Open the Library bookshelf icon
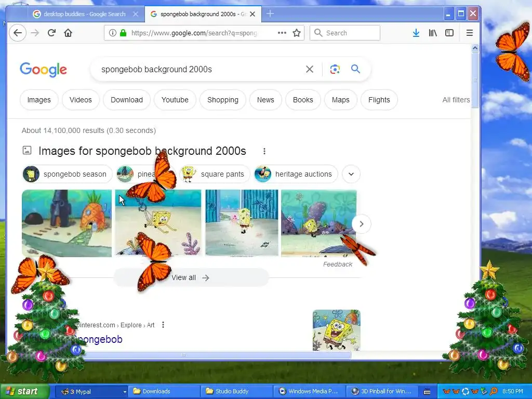 pos(433,33)
